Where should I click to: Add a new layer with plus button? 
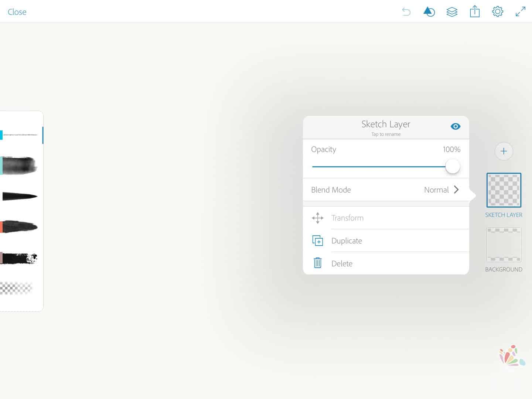tap(504, 151)
